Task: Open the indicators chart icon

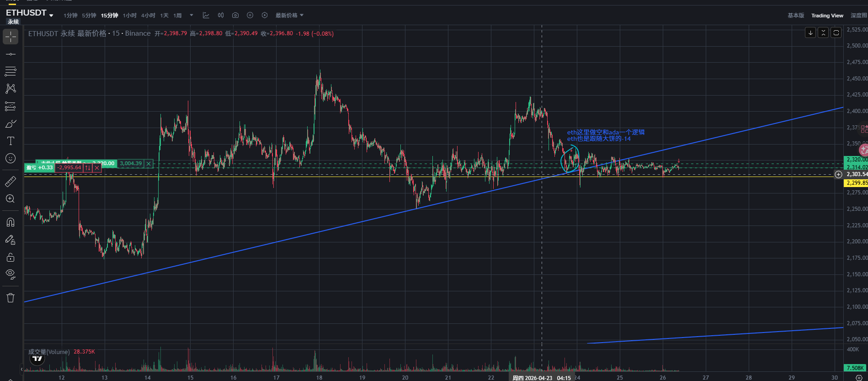Action: tap(206, 16)
